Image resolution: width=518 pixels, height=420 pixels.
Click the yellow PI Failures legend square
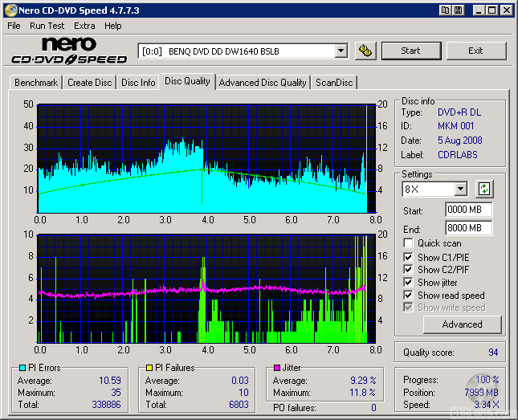[x=149, y=368]
